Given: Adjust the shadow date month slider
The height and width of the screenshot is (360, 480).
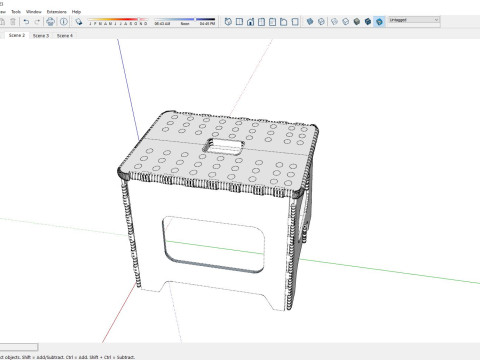Looking at the screenshot, I should [118, 19].
